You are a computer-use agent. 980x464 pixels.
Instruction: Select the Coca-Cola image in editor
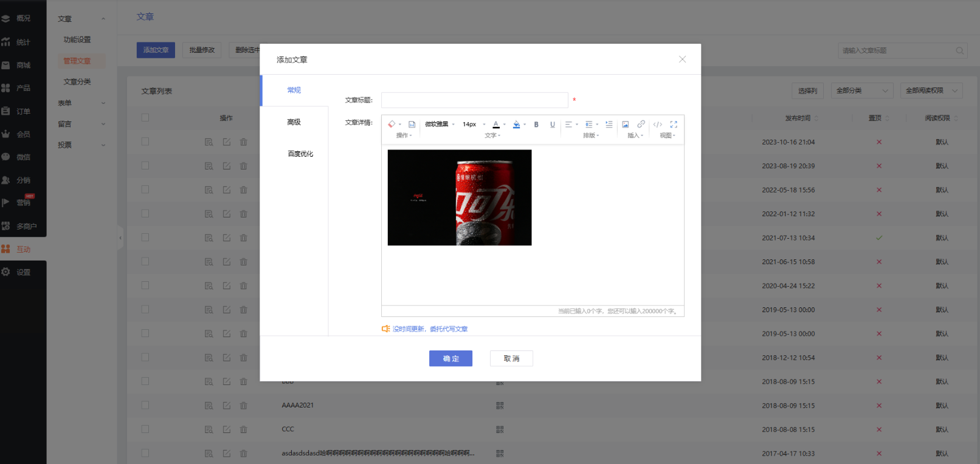460,197
